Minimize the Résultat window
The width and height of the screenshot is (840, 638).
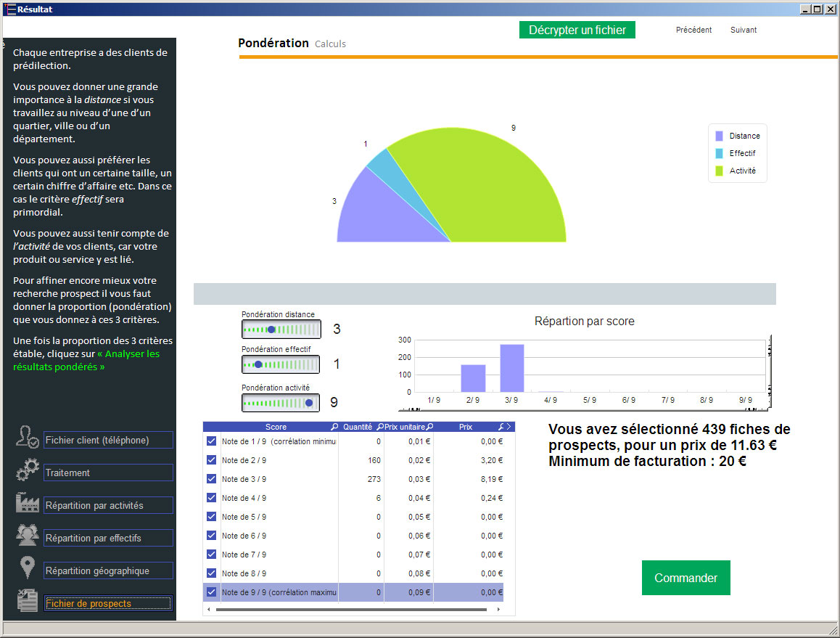click(806, 9)
